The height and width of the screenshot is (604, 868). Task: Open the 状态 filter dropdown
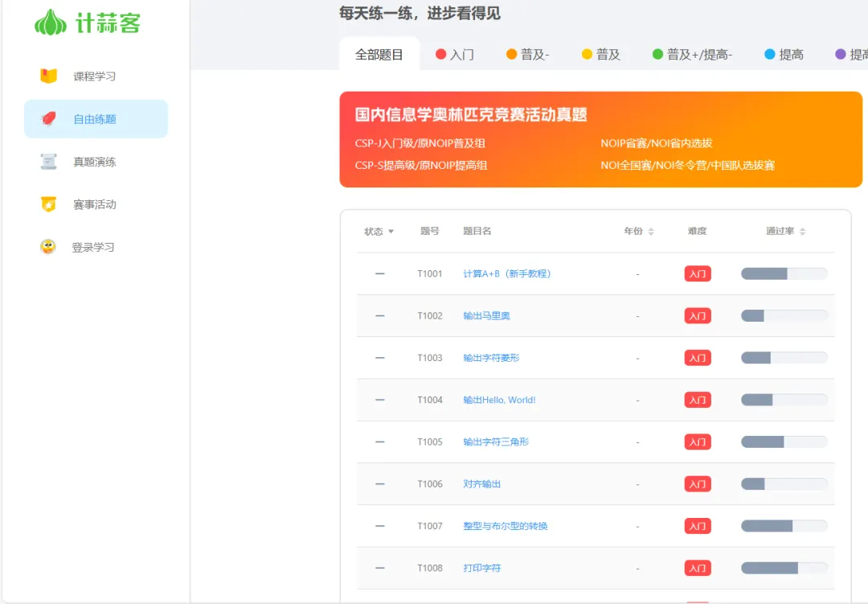coord(379,231)
